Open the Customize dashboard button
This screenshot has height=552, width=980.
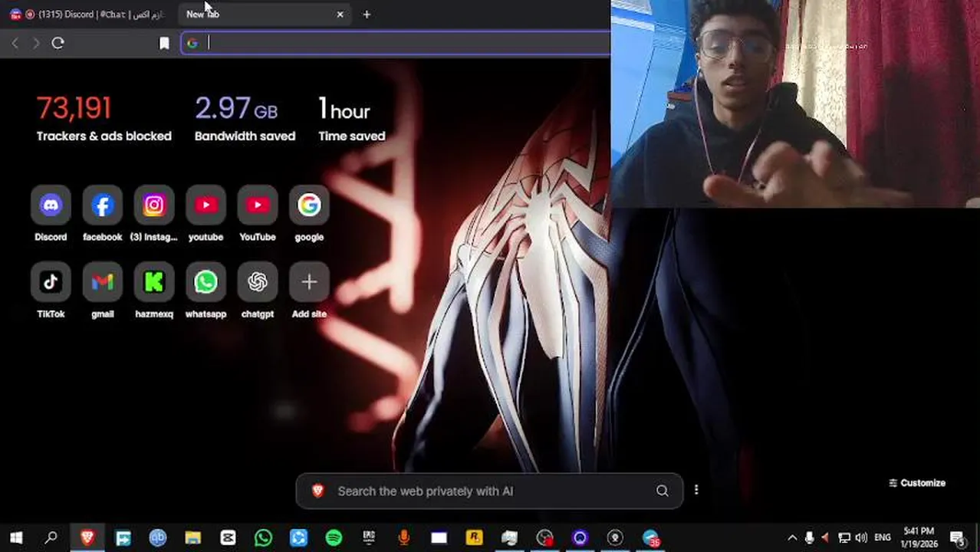click(917, 483)
